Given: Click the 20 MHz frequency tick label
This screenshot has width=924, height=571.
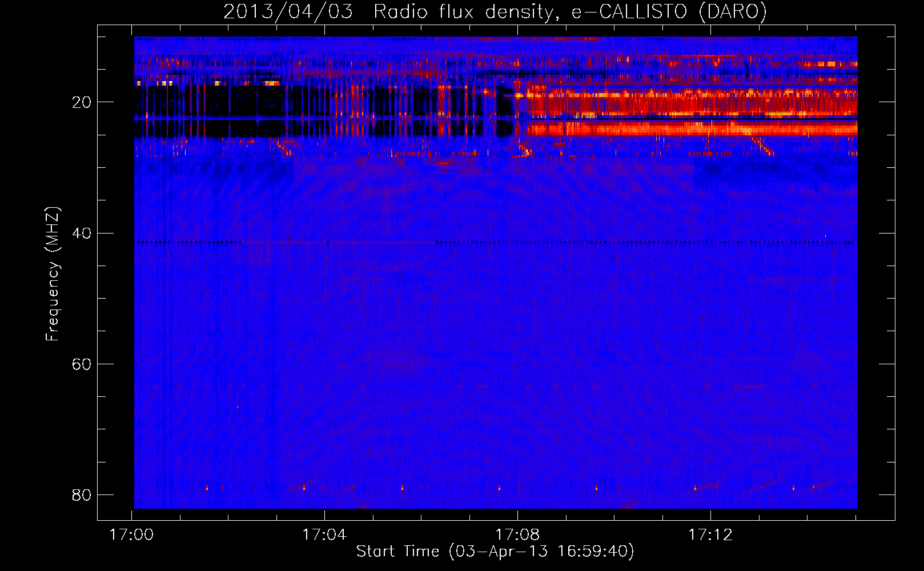Looking at the screenshot, I should pyautogui.click(x=82, y=102).
